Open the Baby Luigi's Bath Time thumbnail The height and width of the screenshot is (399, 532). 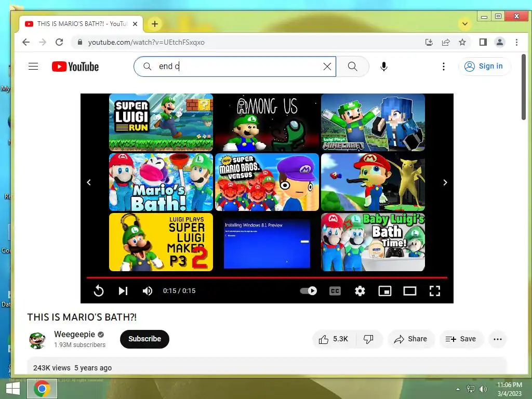point(373,242)
